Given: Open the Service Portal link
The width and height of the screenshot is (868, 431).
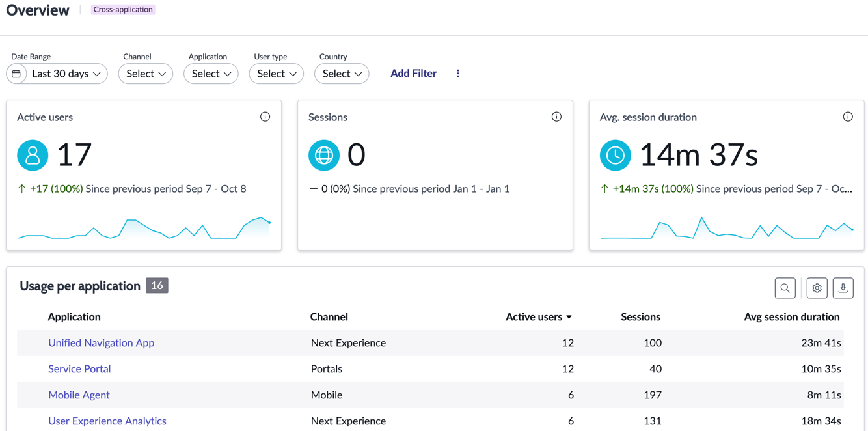Looking at the screenshot, I should pyautogui.click(x=79, y=368).
